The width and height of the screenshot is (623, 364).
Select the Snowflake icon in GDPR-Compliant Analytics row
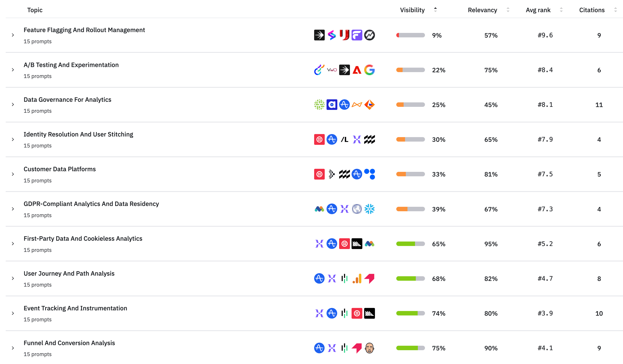(x=370, y=209)
